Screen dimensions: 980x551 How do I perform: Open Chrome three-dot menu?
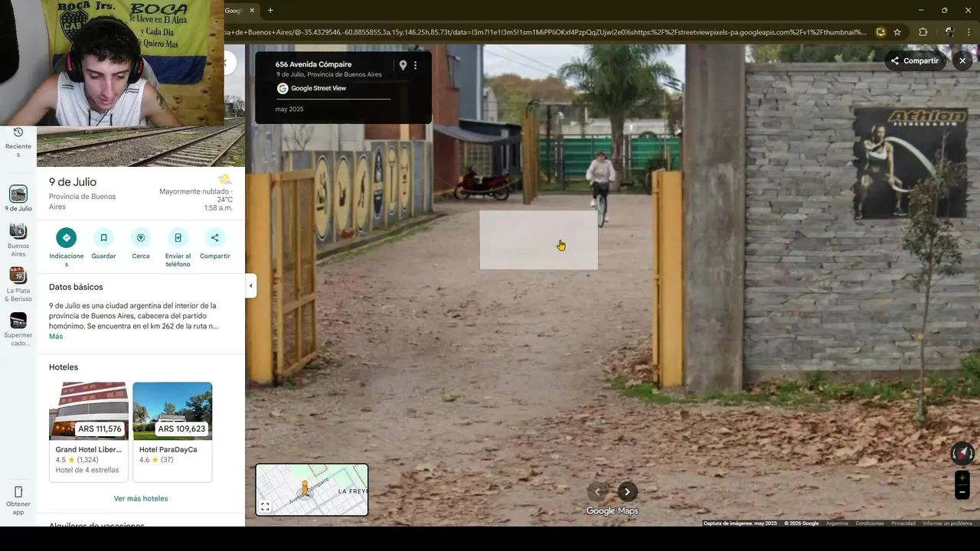970,32
